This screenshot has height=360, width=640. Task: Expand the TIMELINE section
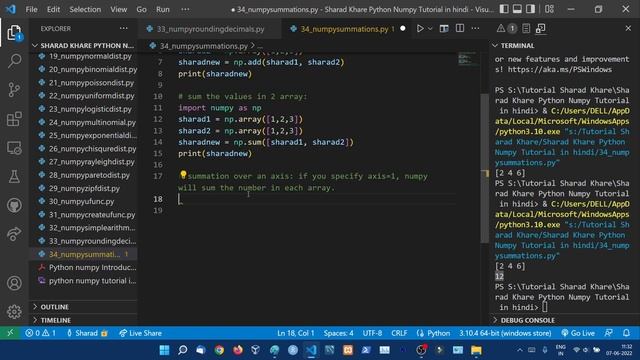pyautogui.click(x=84, y=320)
